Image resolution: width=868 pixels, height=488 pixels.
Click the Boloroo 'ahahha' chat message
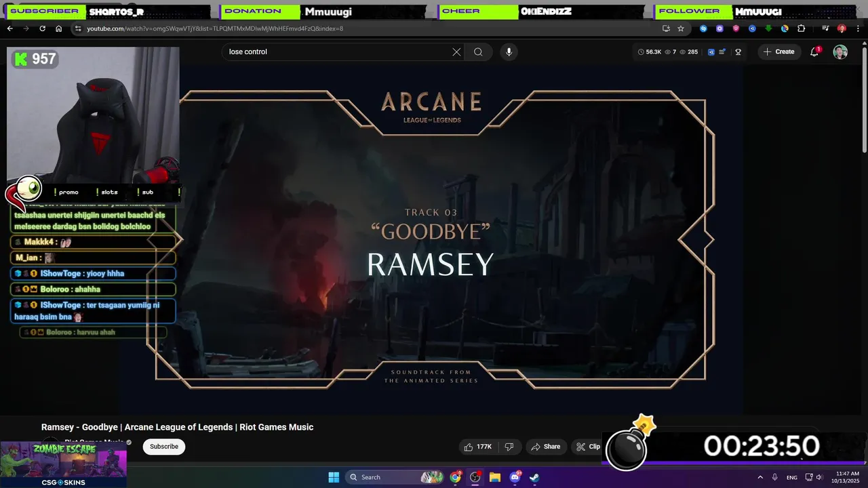click(93, 289)
